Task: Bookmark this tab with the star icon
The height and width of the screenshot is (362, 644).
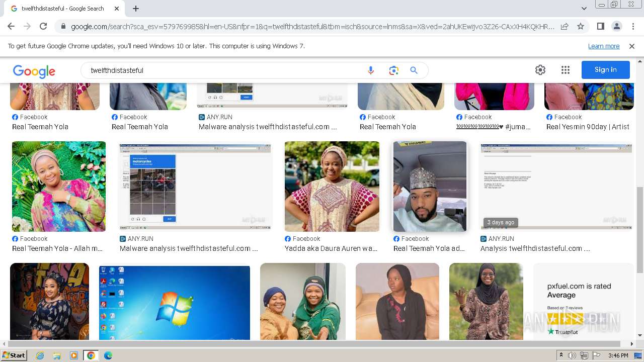Action: coord(581,26)
